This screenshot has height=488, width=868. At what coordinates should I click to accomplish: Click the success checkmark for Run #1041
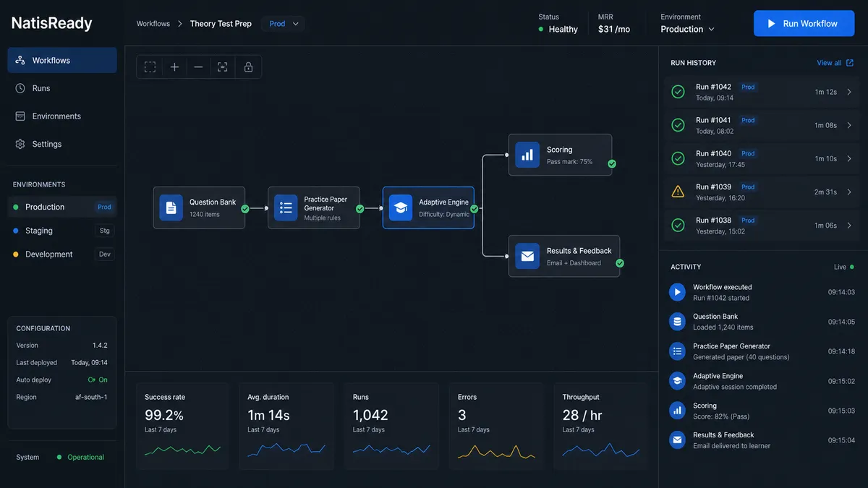[x=678, y=125]
